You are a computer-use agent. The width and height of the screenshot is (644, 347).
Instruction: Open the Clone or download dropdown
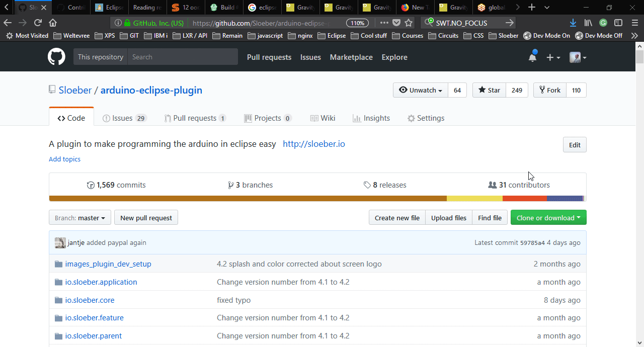coord(548,218)
